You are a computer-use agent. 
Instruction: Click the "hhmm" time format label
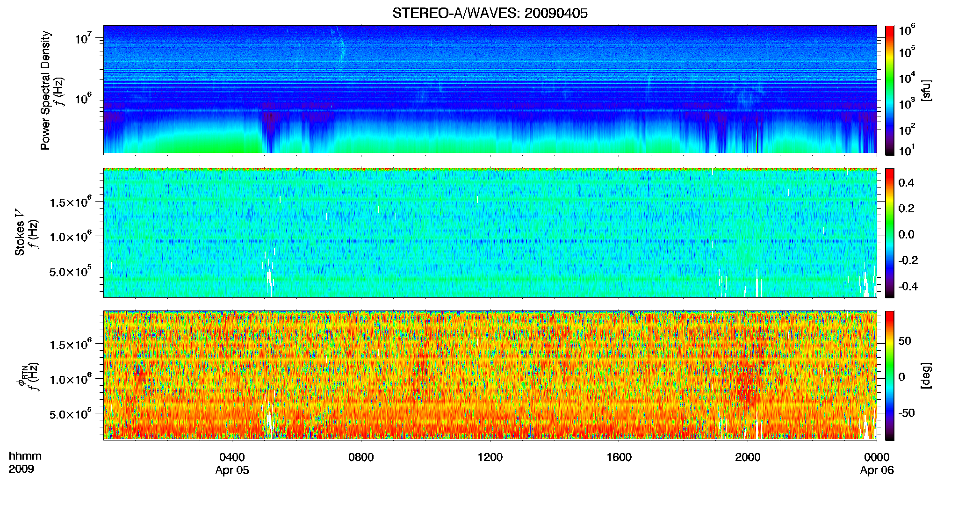point(25,456)
